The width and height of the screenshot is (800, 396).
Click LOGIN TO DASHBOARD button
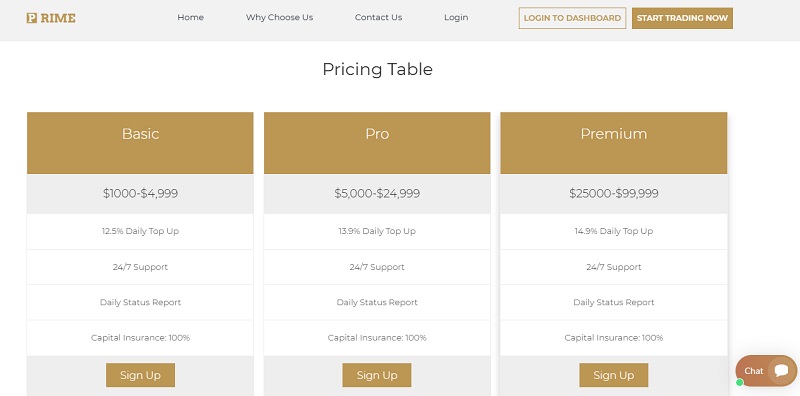[x=572, y=18]
